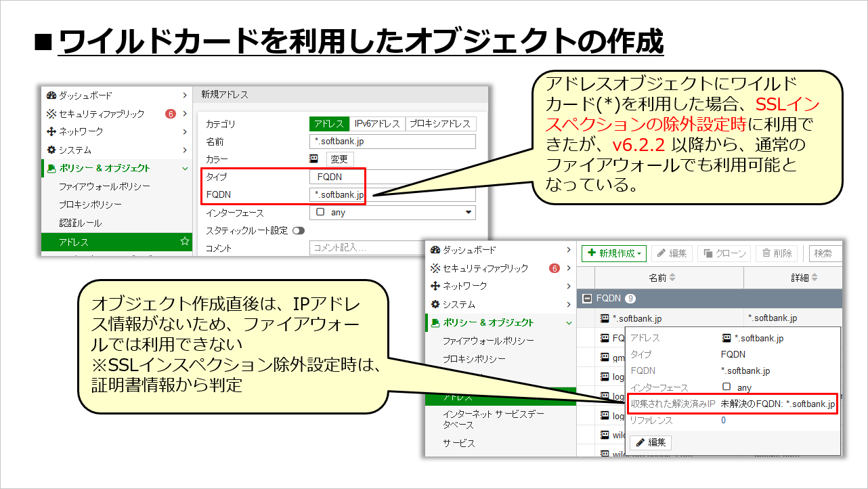The width and height of the screenshot is (868, 489).
Task: Expand ネットワーク chevron in address list sidebar
Action: [569, 286]
